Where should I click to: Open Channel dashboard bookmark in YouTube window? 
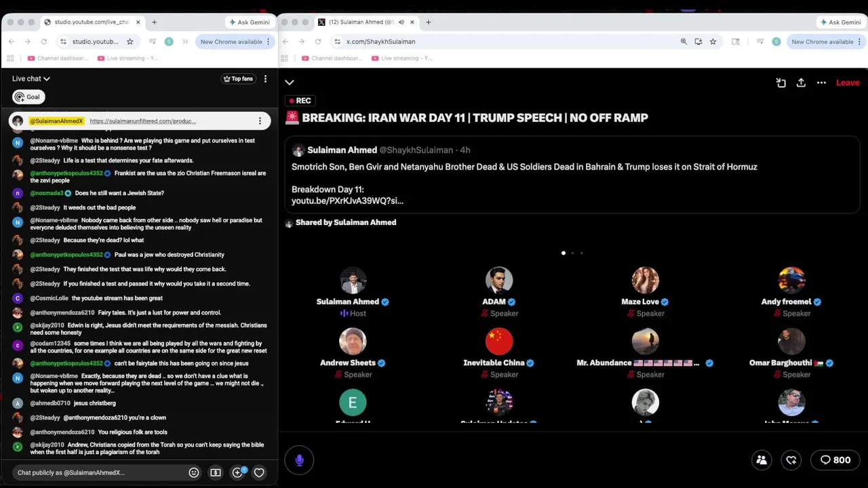tap(58, 58)
